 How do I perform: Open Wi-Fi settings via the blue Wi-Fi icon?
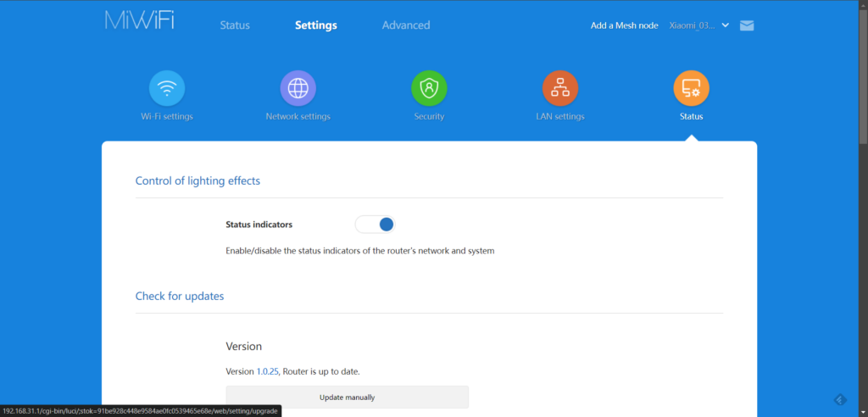[x=167, y=87]
